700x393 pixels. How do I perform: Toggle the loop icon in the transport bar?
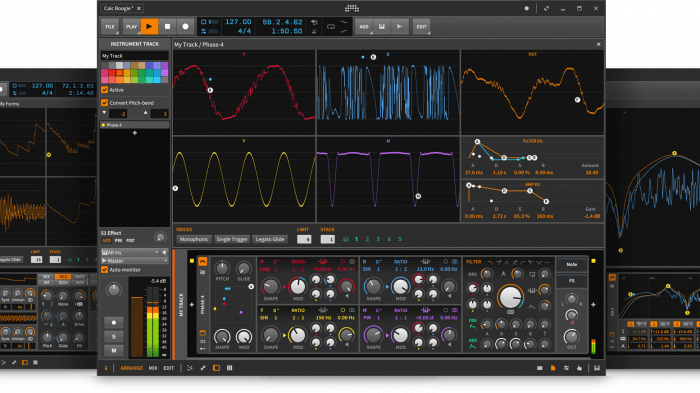[331, 27]
